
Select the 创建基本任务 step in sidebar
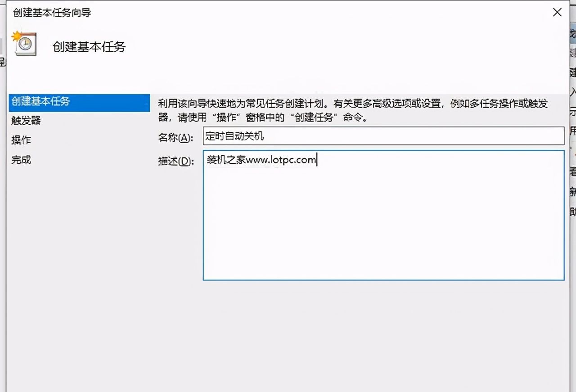pos(79,102)
